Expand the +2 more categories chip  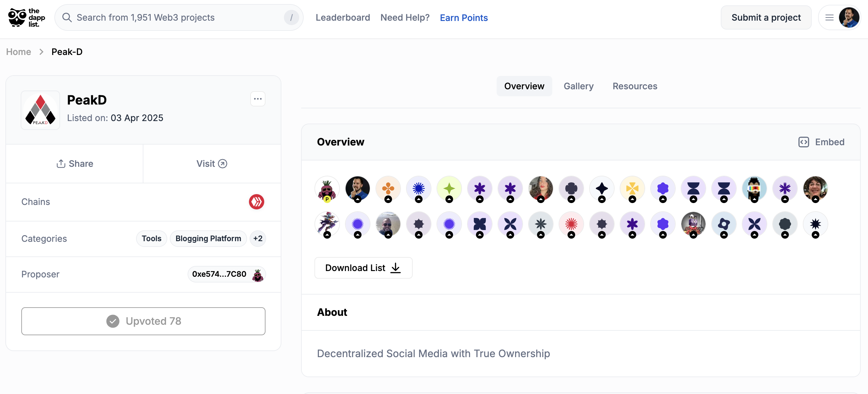pos(258,238)
